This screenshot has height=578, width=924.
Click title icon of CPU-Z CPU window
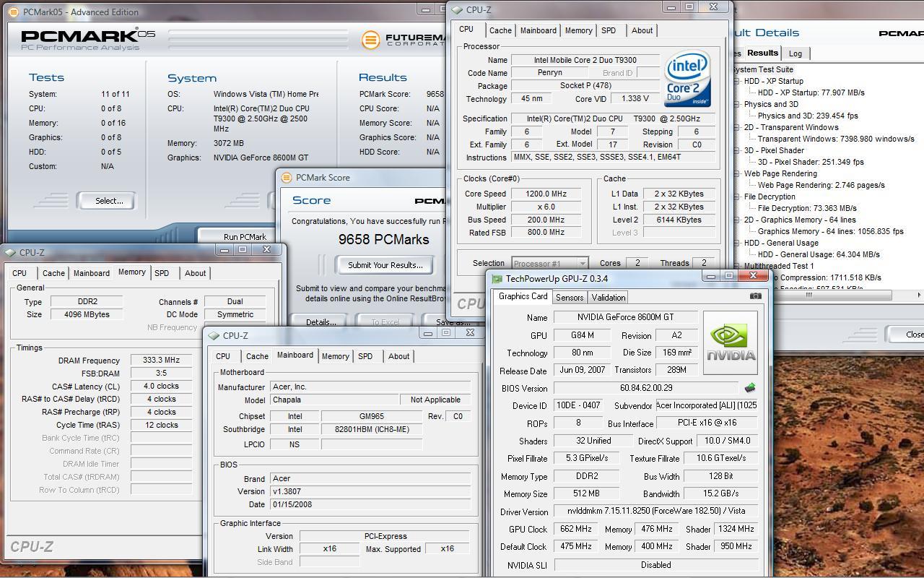[x=458, y=10]
